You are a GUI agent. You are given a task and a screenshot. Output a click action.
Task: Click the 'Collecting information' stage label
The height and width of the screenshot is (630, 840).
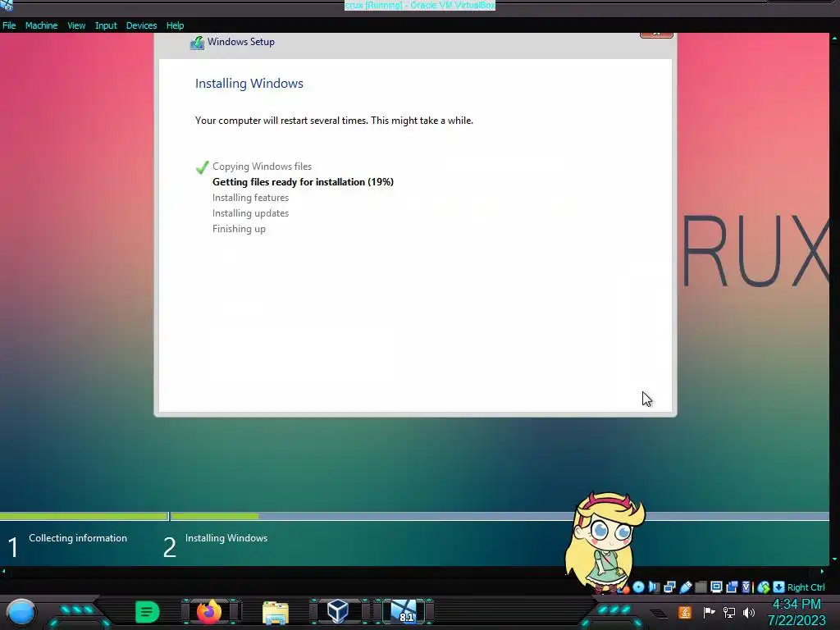(x=78, y=538)
